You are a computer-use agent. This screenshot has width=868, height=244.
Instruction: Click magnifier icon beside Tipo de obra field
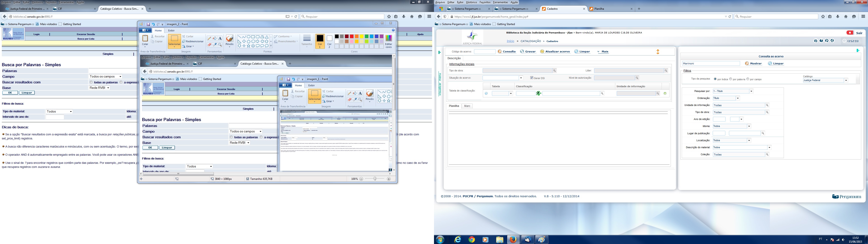pyautogui.click(x=554, y=71)
